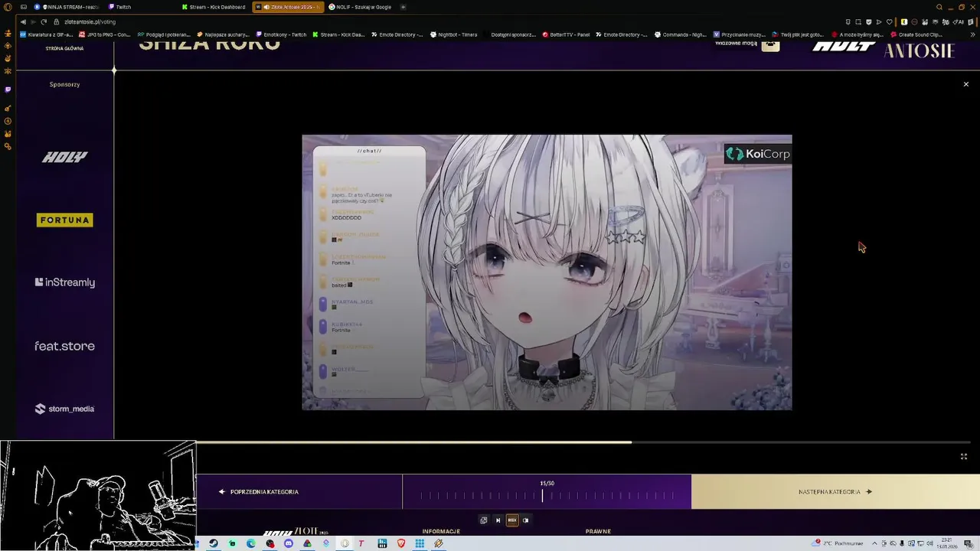Click the player send icon in toolbar
The image size is (980, 551).
tap(879, 21)
